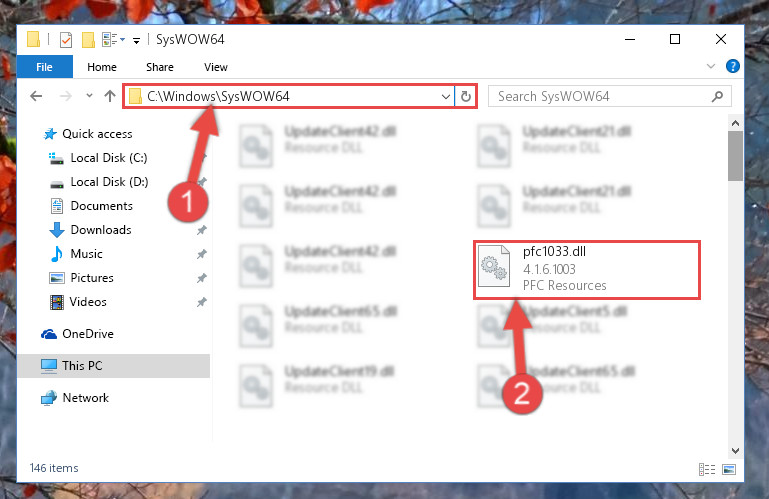Open the File menu tab
Viewport: 769px width, 499px height.
(x=45, y=67)
